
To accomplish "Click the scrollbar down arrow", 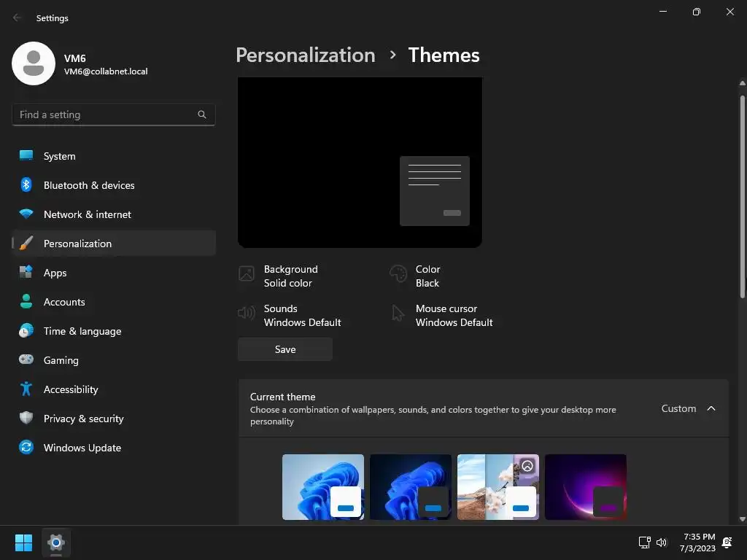I will coord(742,519).
